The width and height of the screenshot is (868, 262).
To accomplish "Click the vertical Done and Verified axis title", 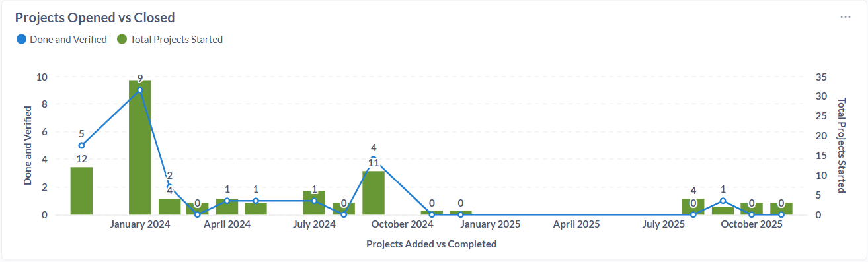I will tap(28, 146).
